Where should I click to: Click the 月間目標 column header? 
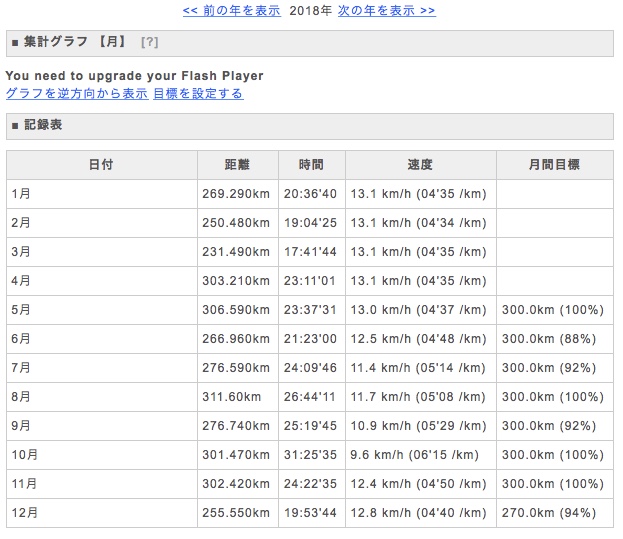pos(554,165)
